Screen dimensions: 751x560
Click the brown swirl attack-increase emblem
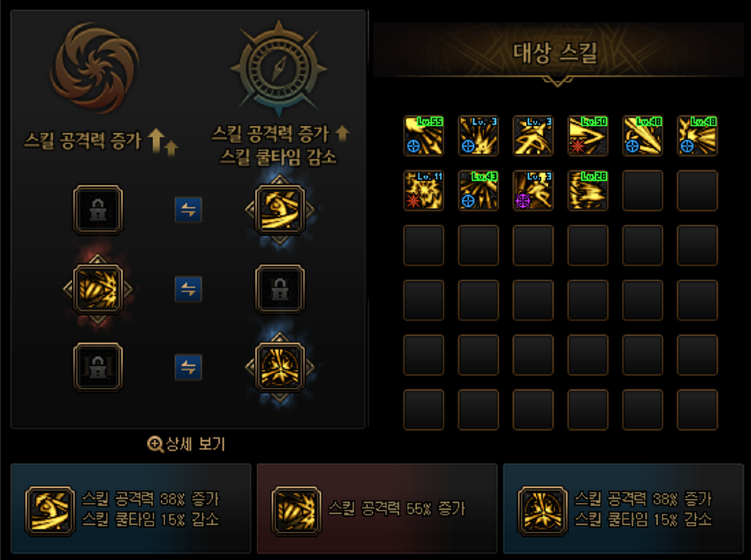click(95, 68)
